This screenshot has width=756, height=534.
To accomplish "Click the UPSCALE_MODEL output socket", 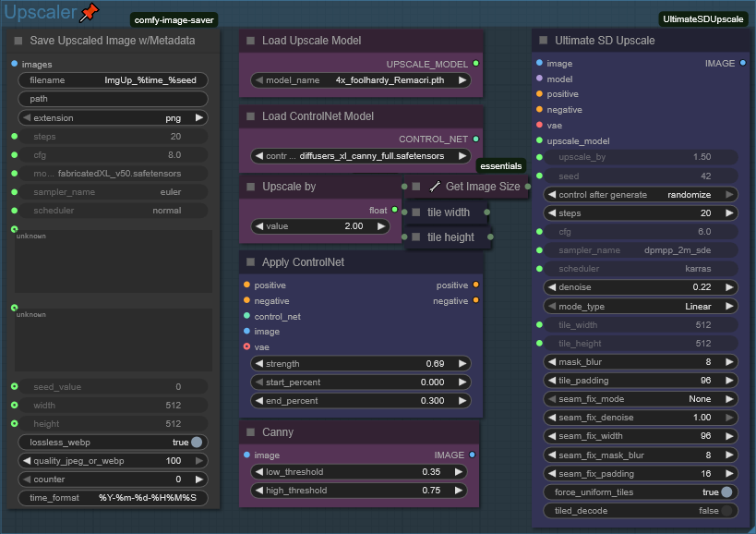I will [476, 63].
